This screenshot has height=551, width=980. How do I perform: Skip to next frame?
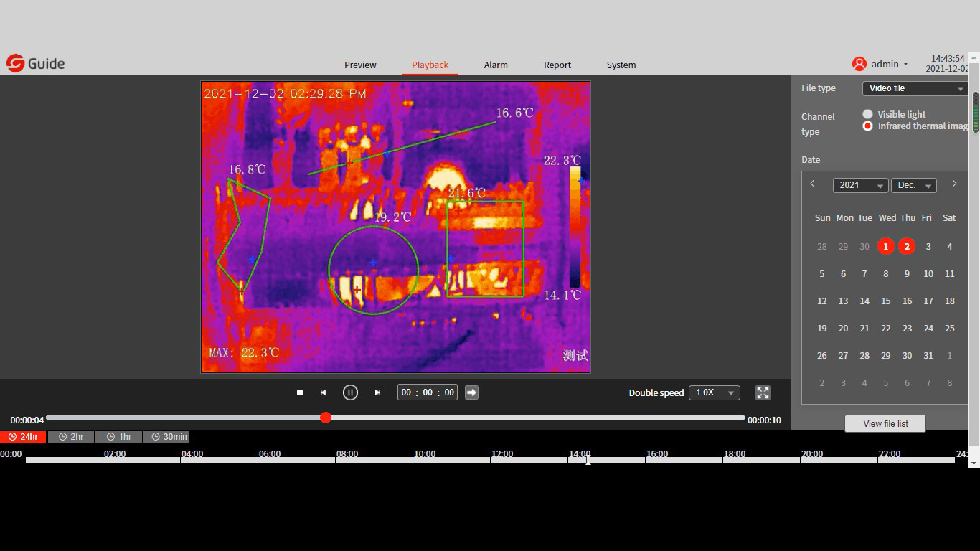click(377, 392)
